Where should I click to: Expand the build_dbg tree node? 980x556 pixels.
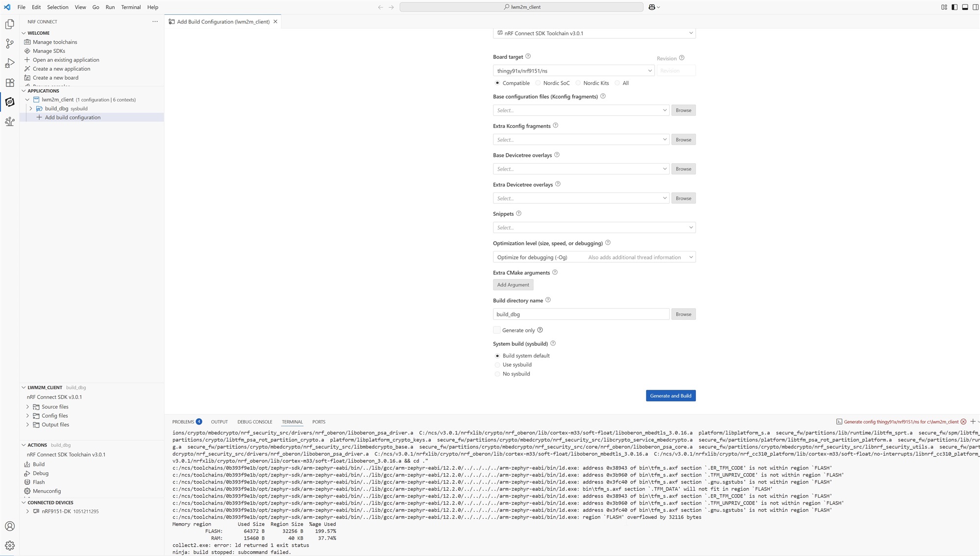[31, 108]
